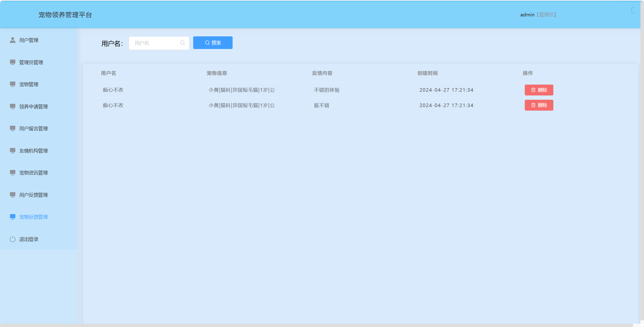Click blue monitor icon beside 宠物反馈管理
Screen dimensions: 644x327
coord(13,217)
